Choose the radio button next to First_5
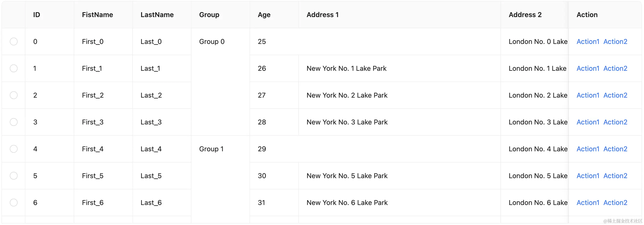The image size is (644, 225). pyautogui.click(x=13, y=176)
